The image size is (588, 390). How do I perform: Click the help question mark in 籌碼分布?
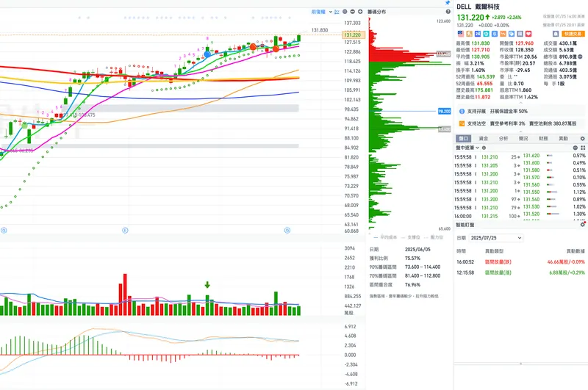[448, 12]
